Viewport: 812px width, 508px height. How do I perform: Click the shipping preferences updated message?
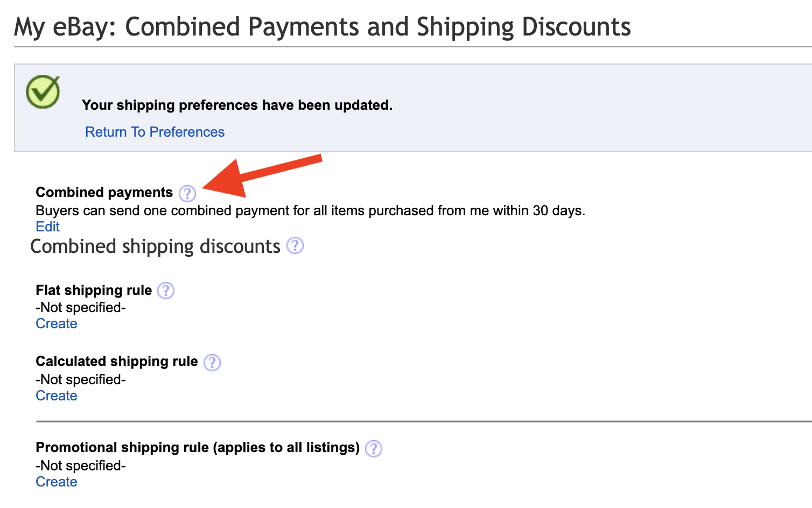pyautogui.click(x=237, y=105)
